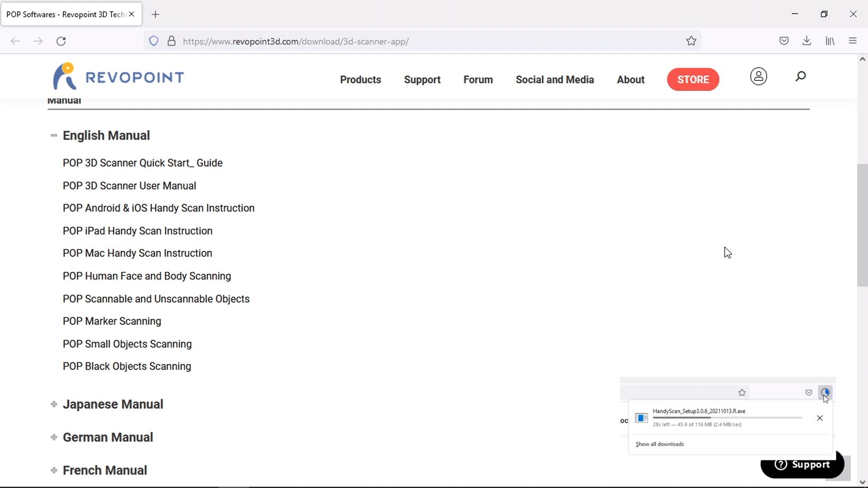
Task: Open the Support navigation menu
Action: [x=422, y=80]
